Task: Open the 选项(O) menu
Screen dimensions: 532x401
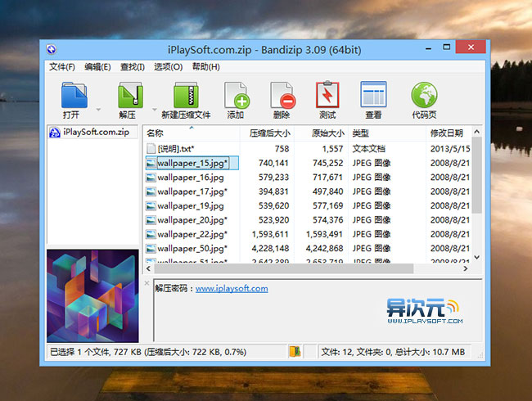Action: (x=169, y=67)
